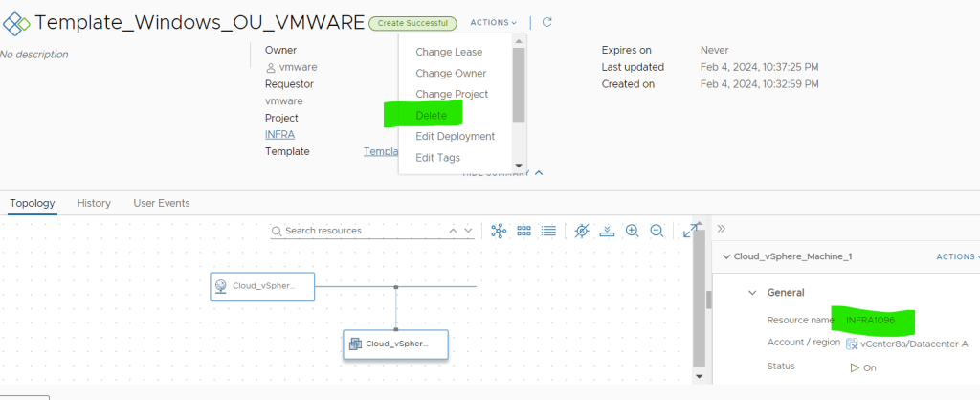Click the refresh deployment icon
Image resolution: width=980 pixels, height=400 pixels.
546,22
